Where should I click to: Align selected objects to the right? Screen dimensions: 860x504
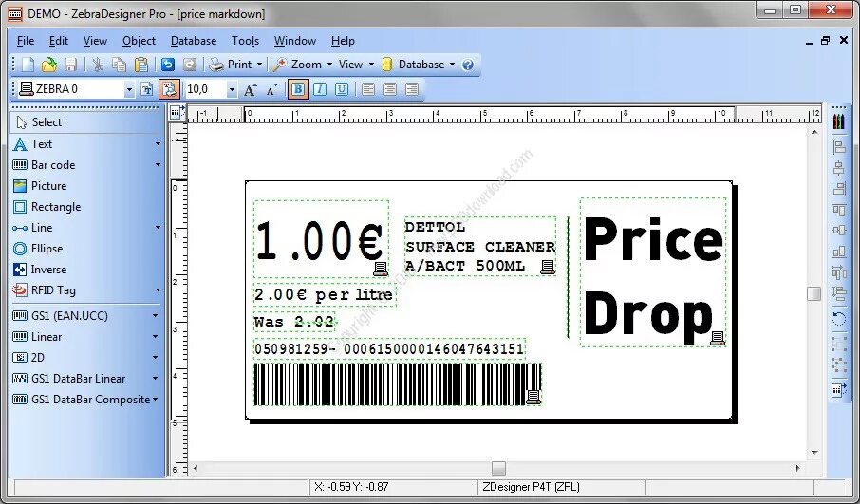tap(838, 189)
